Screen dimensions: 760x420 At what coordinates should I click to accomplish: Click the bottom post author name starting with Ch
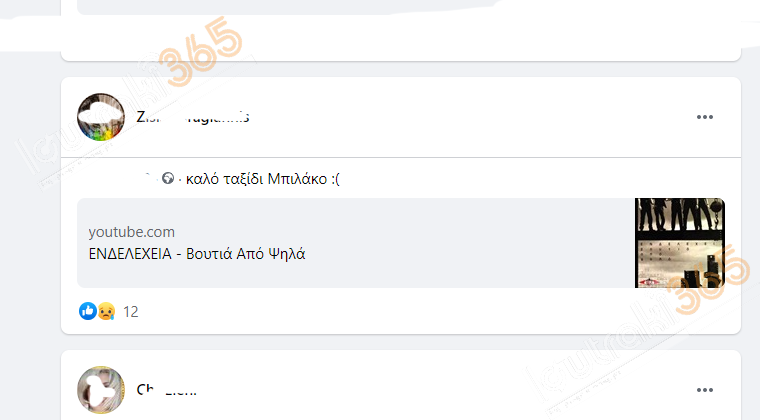pos(166,390)
